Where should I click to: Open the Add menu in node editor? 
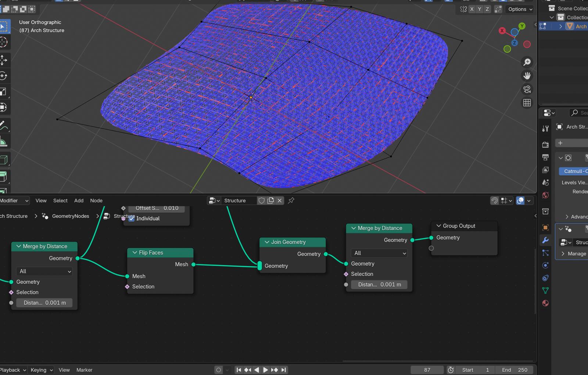point(79,201)
